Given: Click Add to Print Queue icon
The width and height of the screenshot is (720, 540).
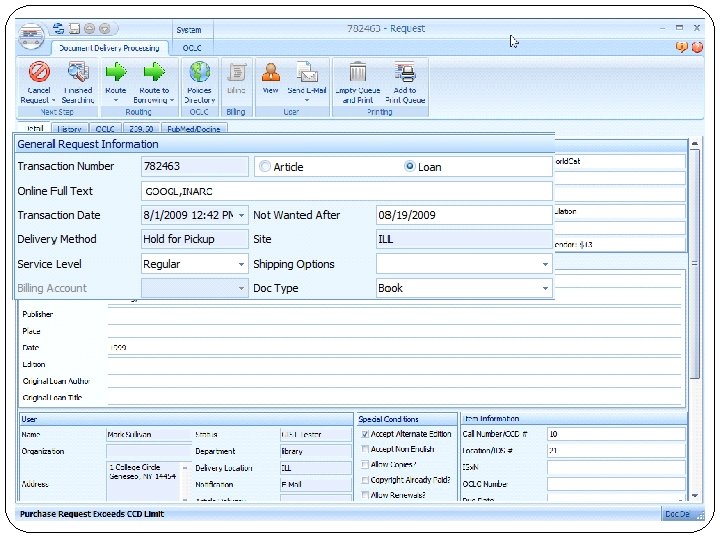Looking at the screenshot, I should 404,72.
